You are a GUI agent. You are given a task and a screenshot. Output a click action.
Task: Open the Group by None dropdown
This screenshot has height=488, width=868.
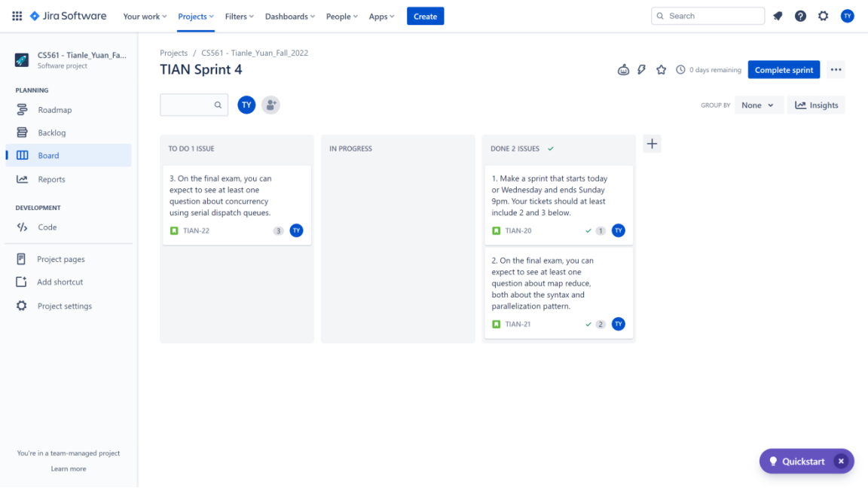(759, 105)
